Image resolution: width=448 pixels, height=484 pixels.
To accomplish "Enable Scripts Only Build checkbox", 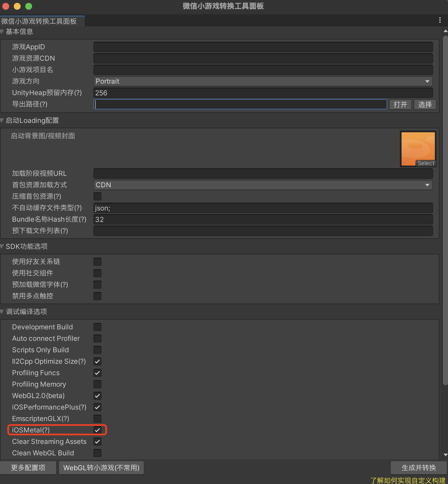I will click(x=97, y=350).
